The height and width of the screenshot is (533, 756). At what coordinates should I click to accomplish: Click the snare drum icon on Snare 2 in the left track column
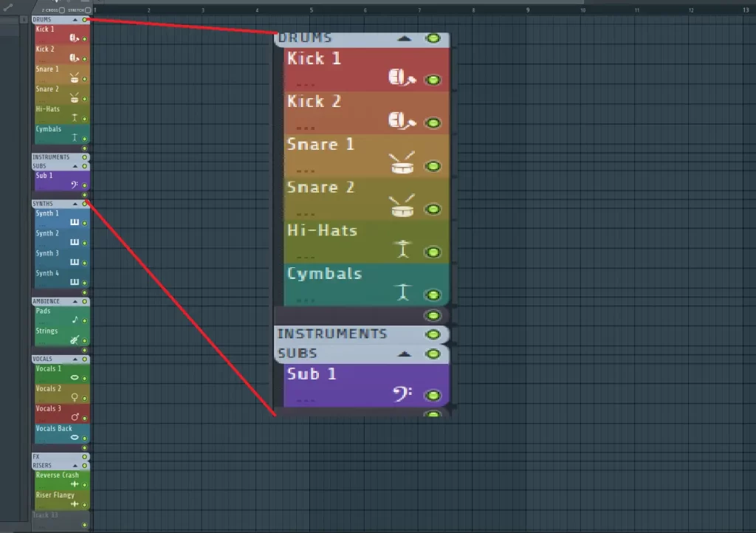[75, 98]
